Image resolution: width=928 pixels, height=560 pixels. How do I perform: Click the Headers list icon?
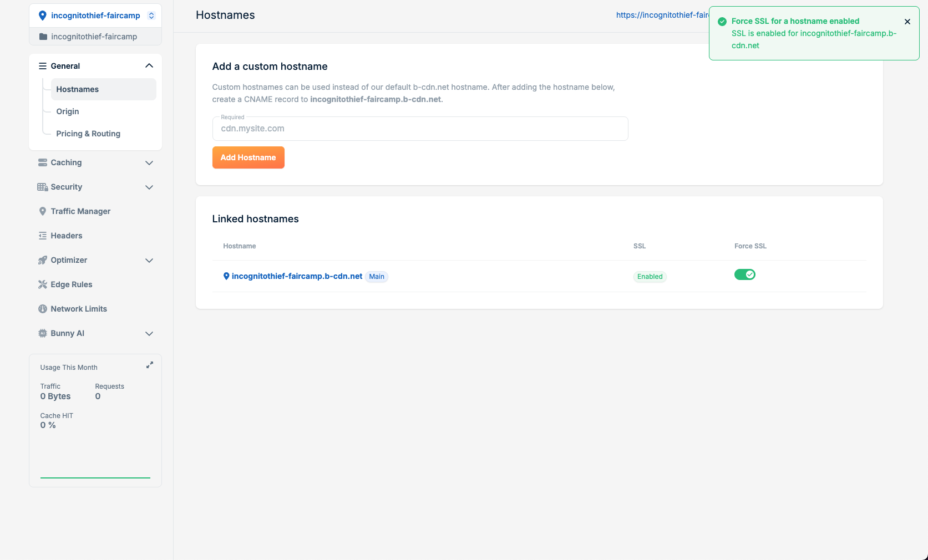tap(43, 236)
